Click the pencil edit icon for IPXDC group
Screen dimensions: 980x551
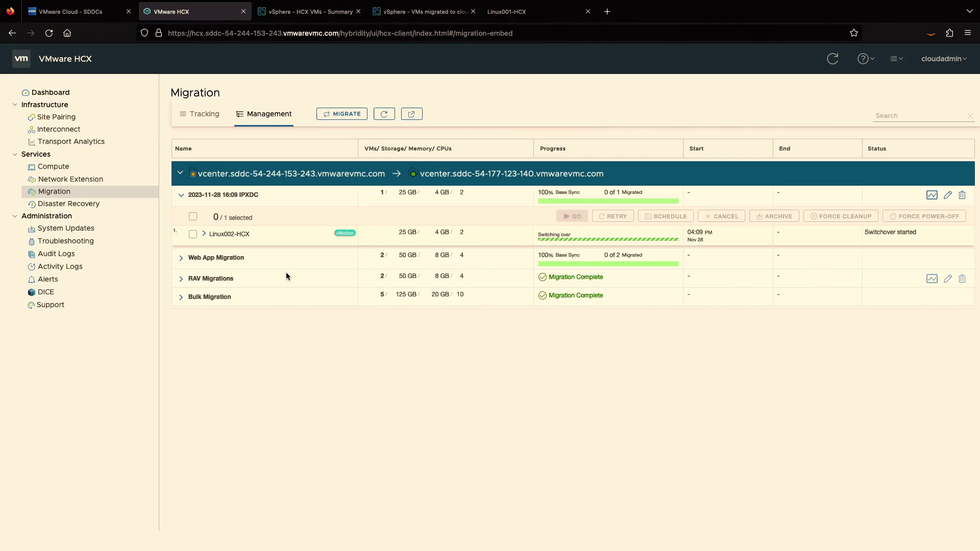(x=947, y=195)
